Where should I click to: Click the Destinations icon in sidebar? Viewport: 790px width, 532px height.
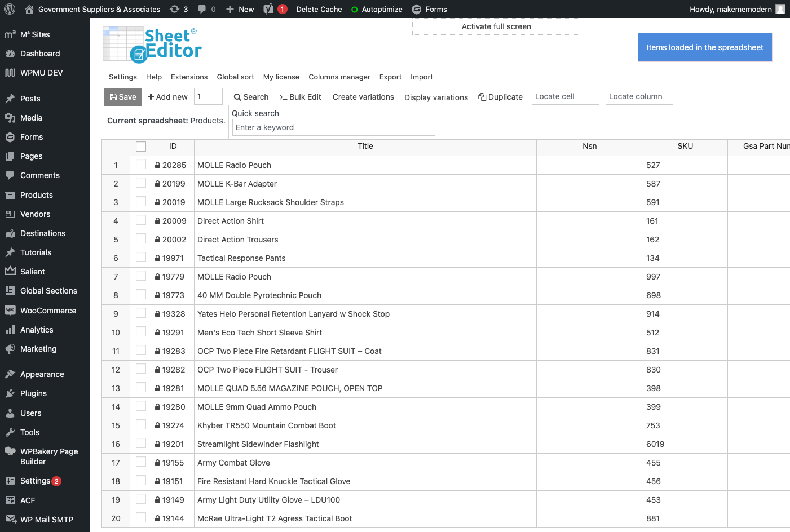coord(10,233)
